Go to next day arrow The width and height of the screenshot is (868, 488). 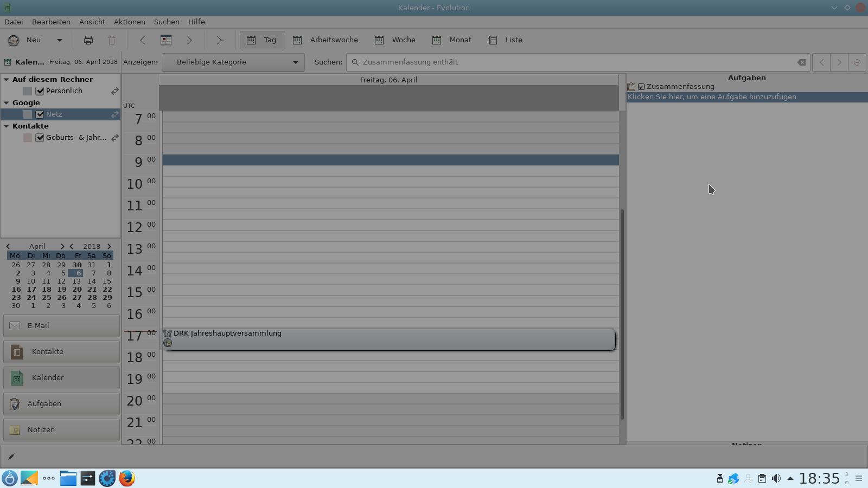coord(189,40)
